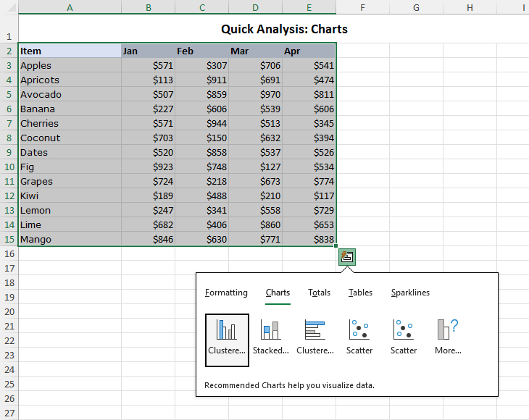Select row 20 header
Viewport: 529px width, 420px height.
[x=9, y=312]
